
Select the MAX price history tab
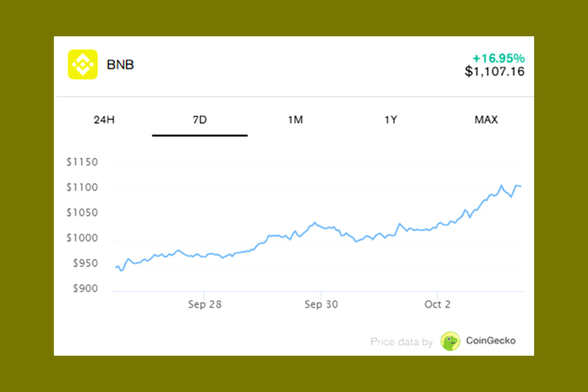(486, 120)
